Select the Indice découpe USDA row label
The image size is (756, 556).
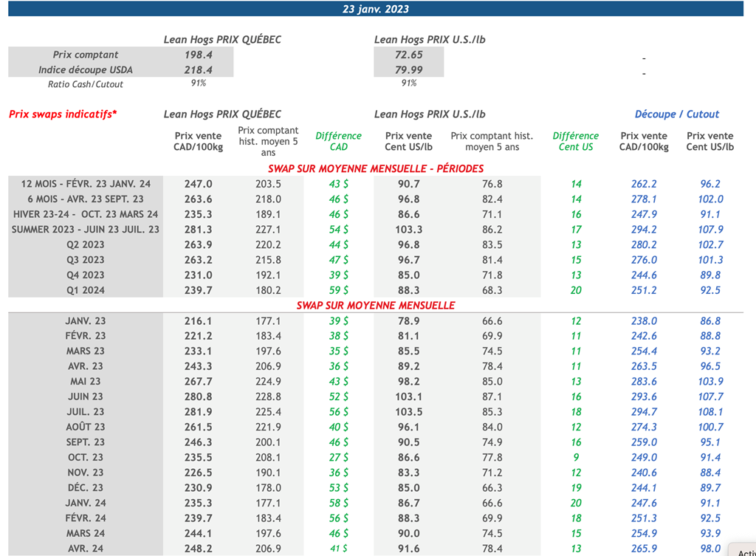point(86,69)
